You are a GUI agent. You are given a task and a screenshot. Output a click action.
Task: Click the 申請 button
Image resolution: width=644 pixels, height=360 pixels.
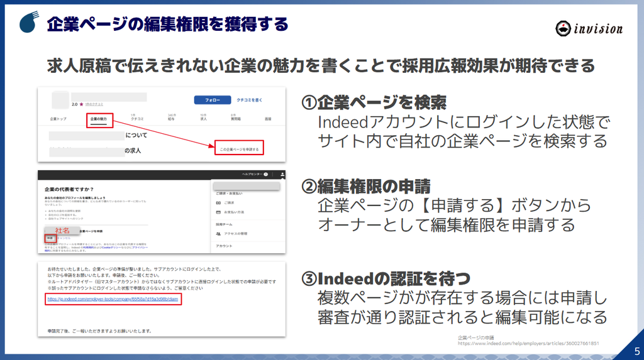click(50, 238)
